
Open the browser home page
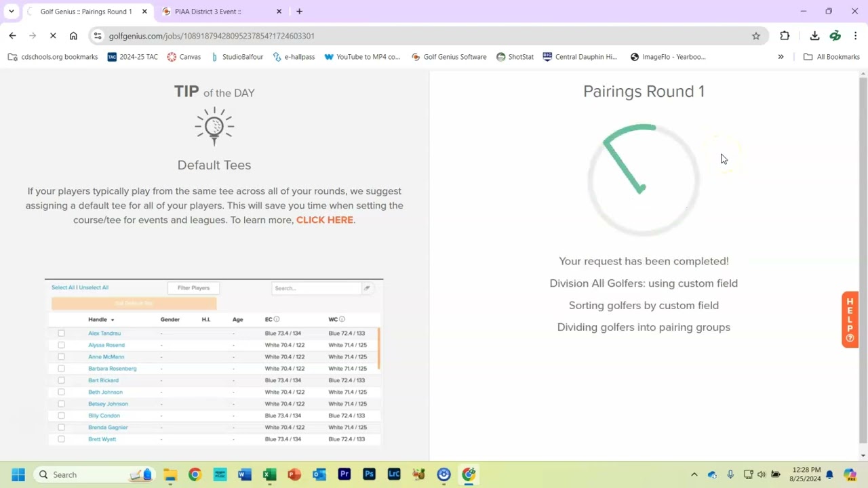click(x=73, y=36)
